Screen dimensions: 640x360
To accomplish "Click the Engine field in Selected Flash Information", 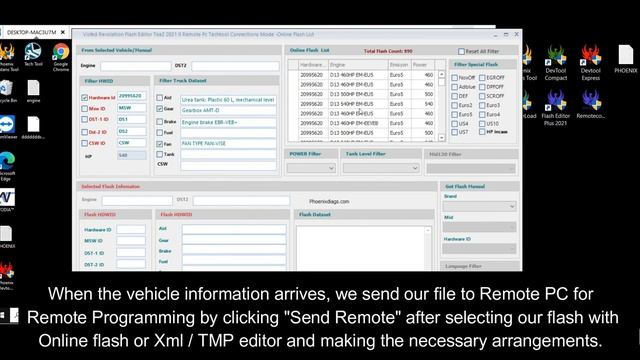I will click(137, 200).
